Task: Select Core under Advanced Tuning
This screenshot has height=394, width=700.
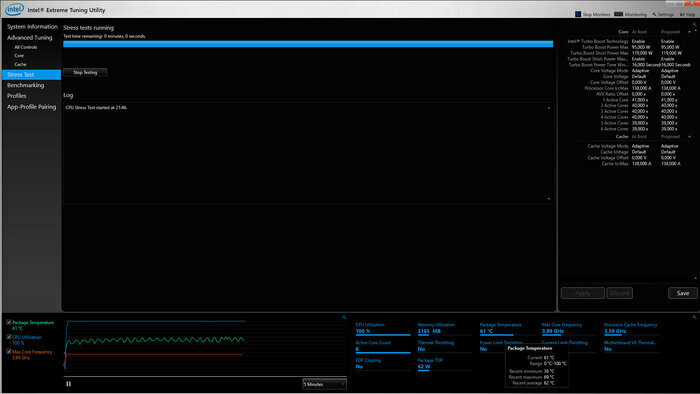Action: (19, 56)
